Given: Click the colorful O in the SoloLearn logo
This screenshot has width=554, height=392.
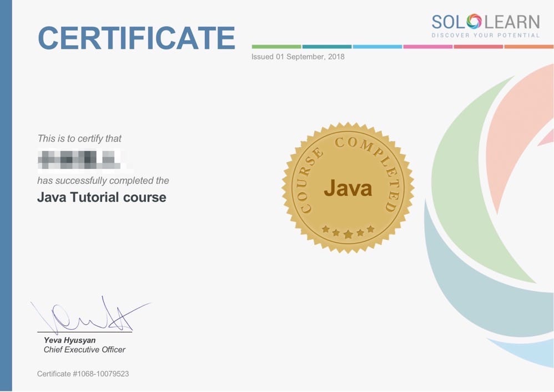Looking at the screenshot, I should pos(474,22).
